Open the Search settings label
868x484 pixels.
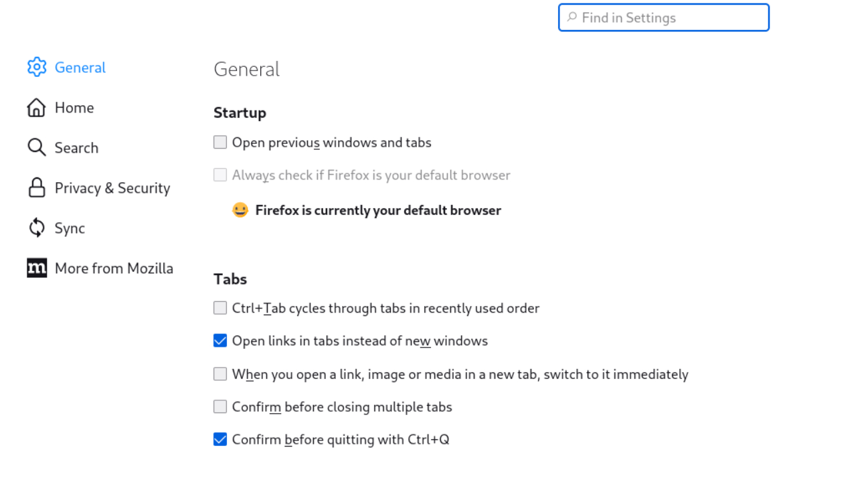pos(76,148)
